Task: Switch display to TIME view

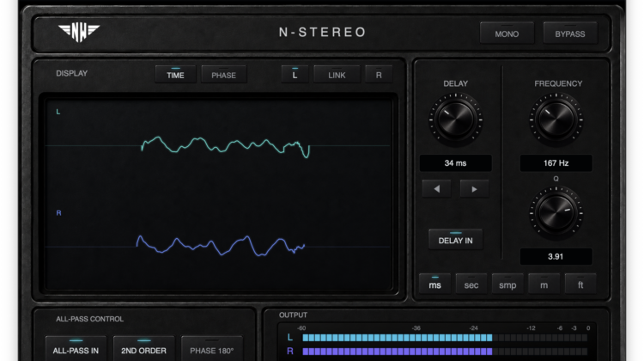Action: tap(175, 75)
